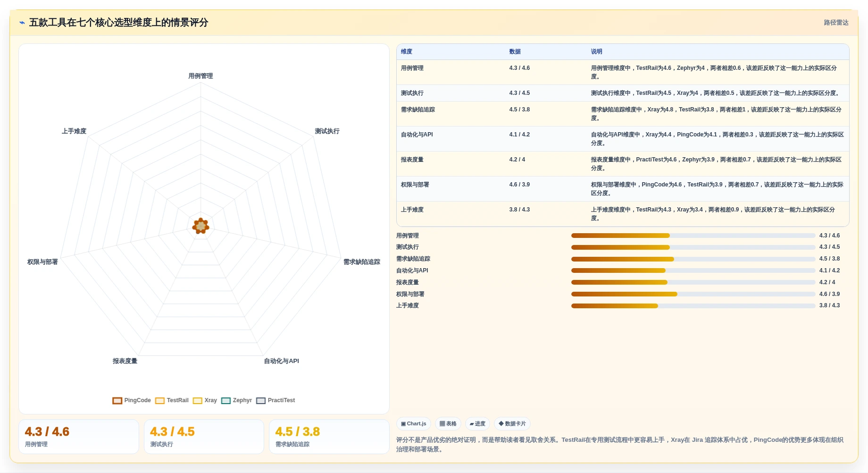Click the radar data polygon at center
868x473 pixels.
point(201,226)
